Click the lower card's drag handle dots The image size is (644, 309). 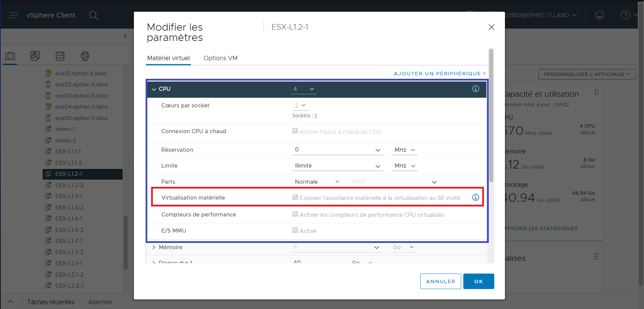(597, 256)
